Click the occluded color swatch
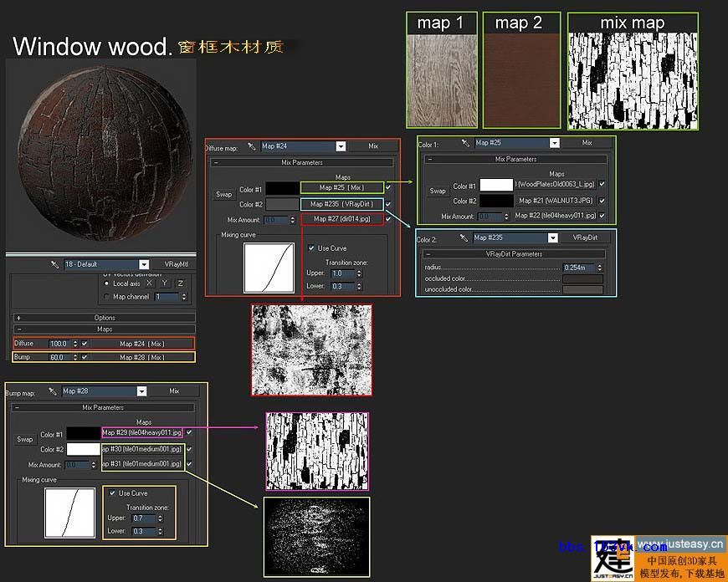728x582 pixels. [x=582, y=278]
